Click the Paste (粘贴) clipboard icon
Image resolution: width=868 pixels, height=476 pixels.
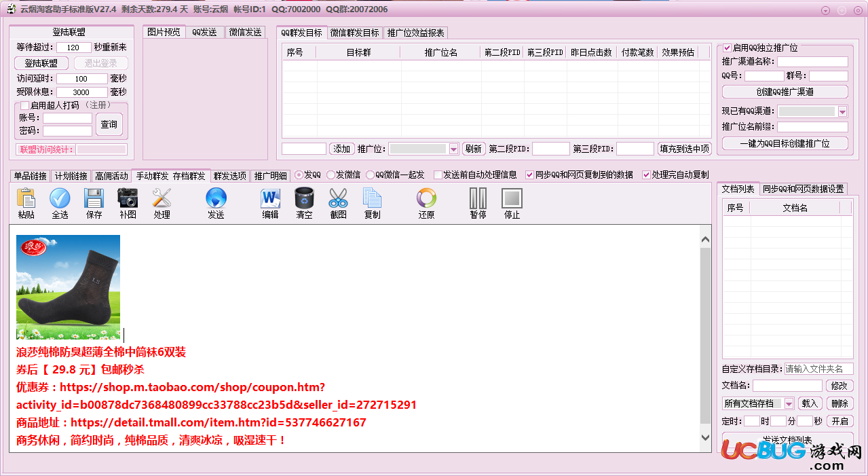(x=26, y=198)
